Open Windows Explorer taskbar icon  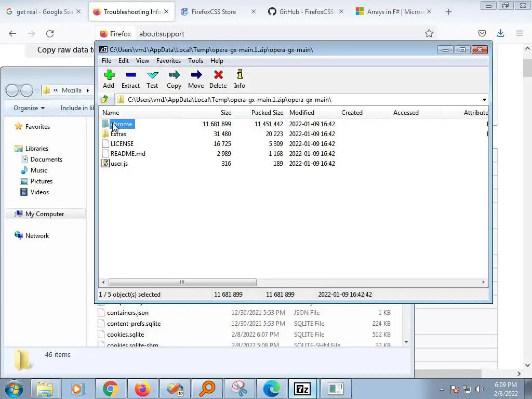(45, 389)
